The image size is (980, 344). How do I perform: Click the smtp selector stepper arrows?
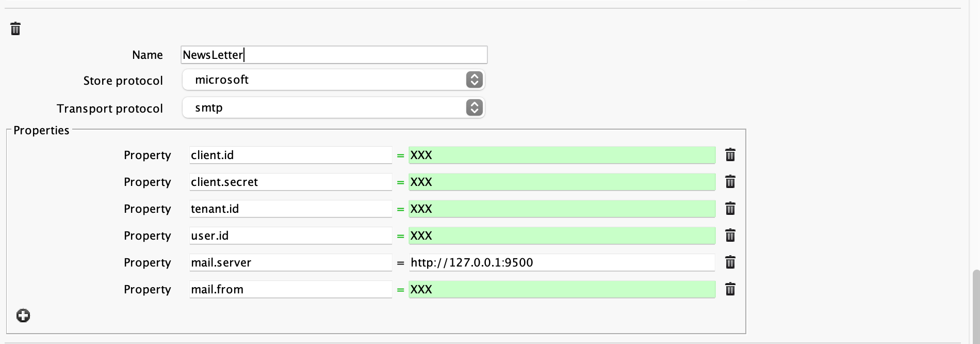point(474,107)
